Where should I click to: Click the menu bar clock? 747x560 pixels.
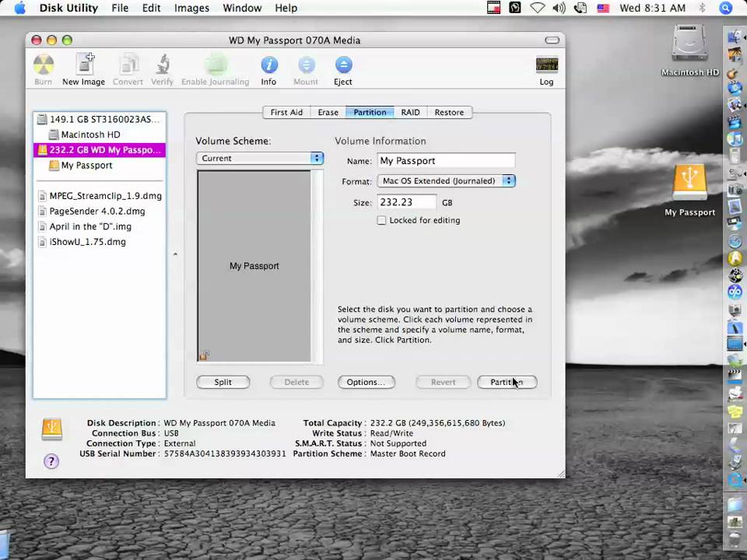[x=652, y=8]
